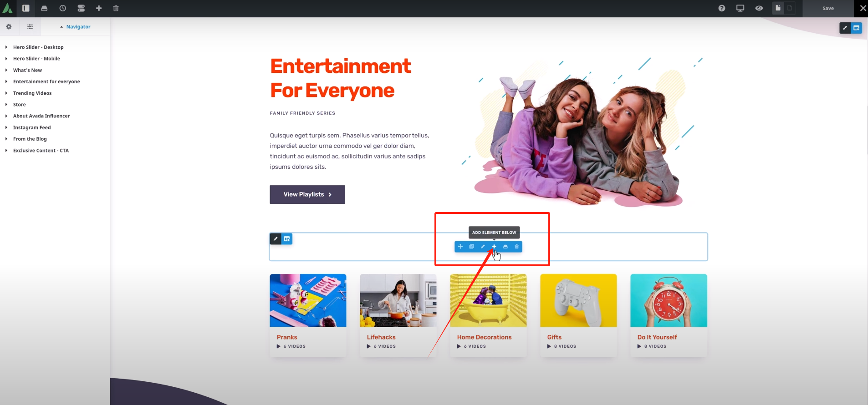
Task: Click the View Playlists button
Action: pos(307,194)
